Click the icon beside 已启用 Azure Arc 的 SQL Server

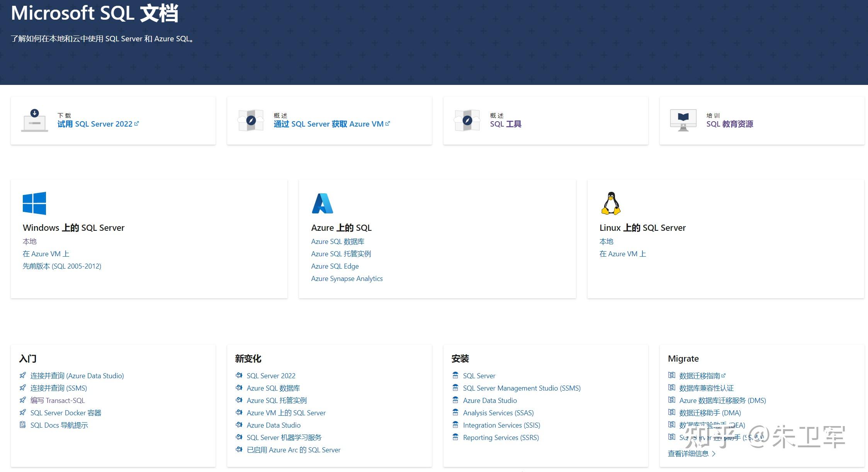pos(239,449)
